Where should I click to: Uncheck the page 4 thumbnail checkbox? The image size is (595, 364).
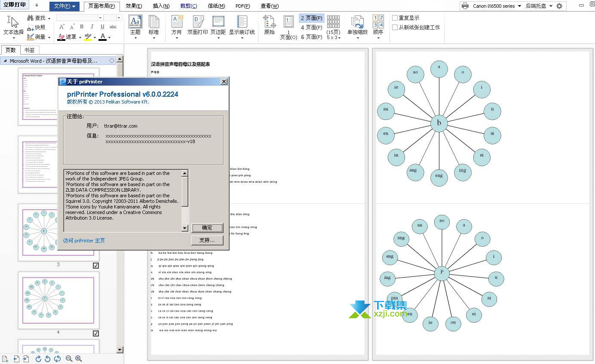point(96,333)
